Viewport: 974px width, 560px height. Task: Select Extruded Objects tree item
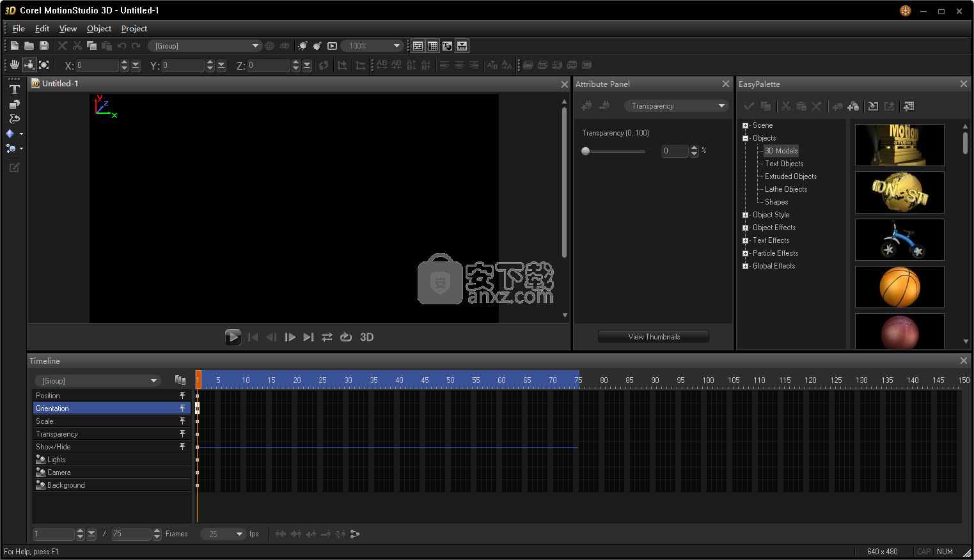tap(790, 176)
